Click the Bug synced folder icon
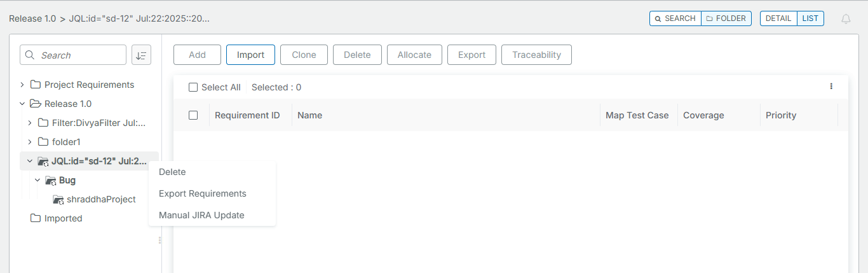Screen dimensions: 868x273 (51, 180)
